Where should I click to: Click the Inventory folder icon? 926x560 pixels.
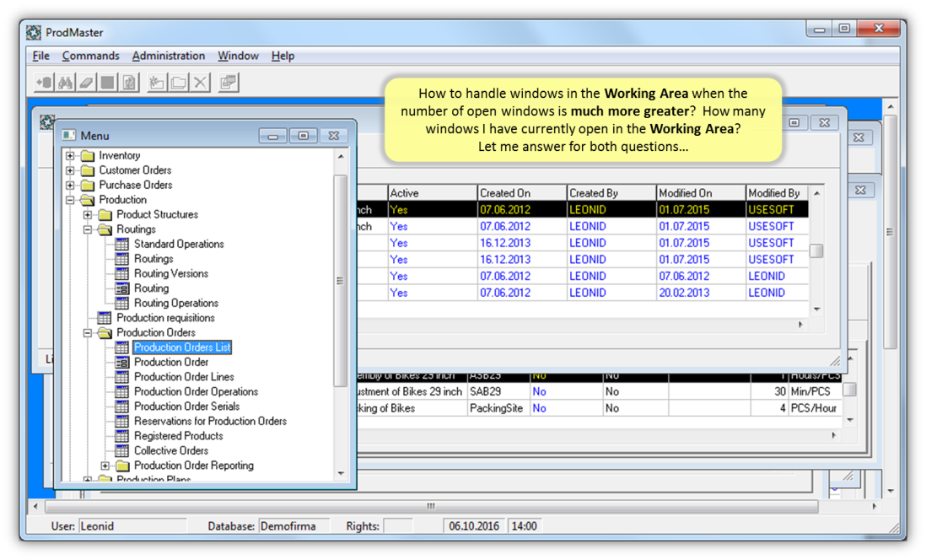tap(88, 155)
